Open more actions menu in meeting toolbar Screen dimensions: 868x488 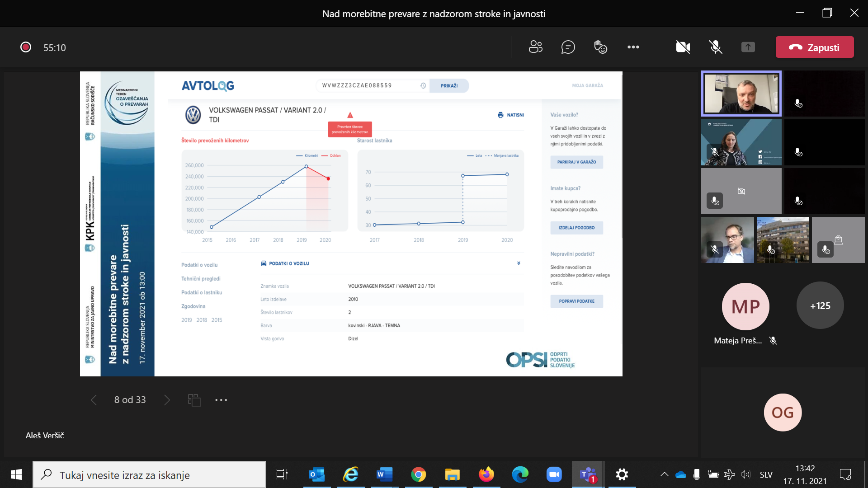click(633, 47)
